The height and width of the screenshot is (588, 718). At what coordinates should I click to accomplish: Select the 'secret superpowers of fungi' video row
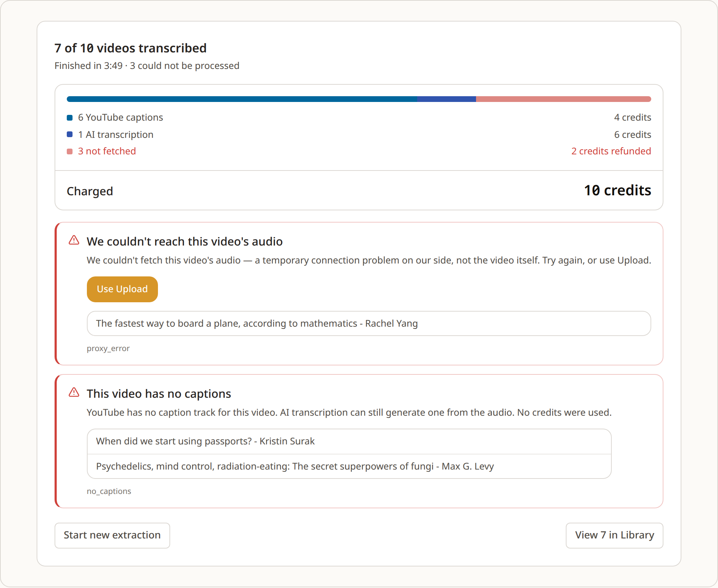click(349, 466)
